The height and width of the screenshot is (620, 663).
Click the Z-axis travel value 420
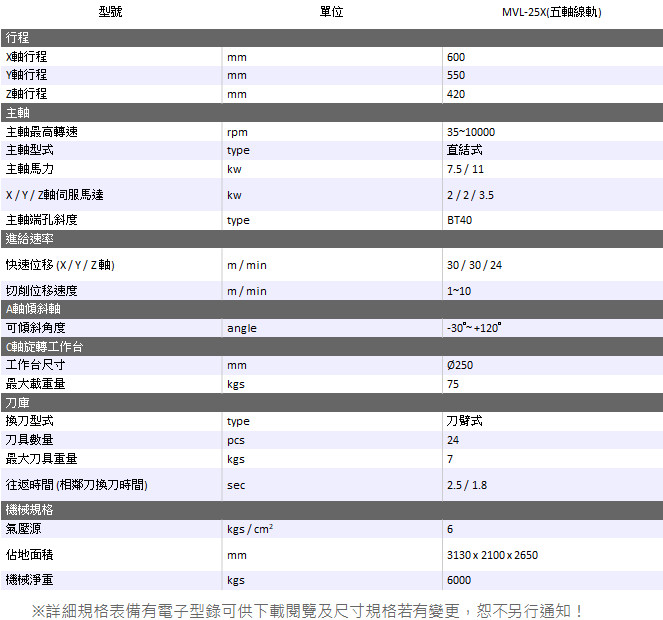[456, 94]
